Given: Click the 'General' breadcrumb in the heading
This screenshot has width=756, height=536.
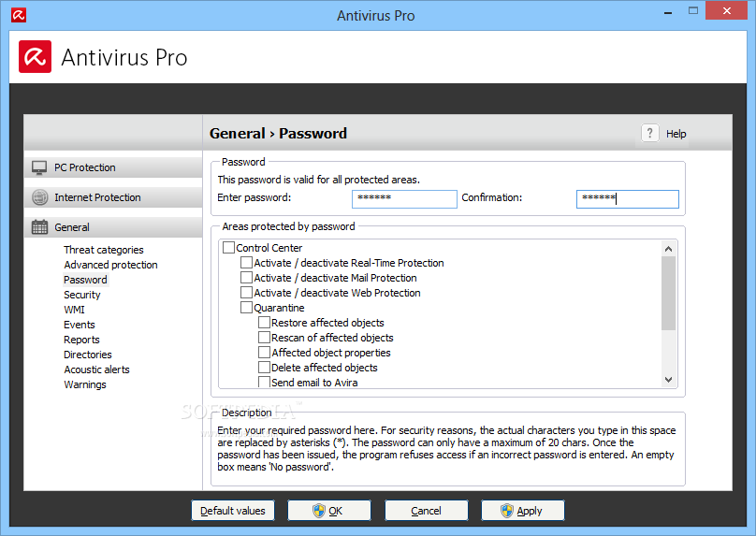Looking at the screenshot, I should click(x=238, y=133).
